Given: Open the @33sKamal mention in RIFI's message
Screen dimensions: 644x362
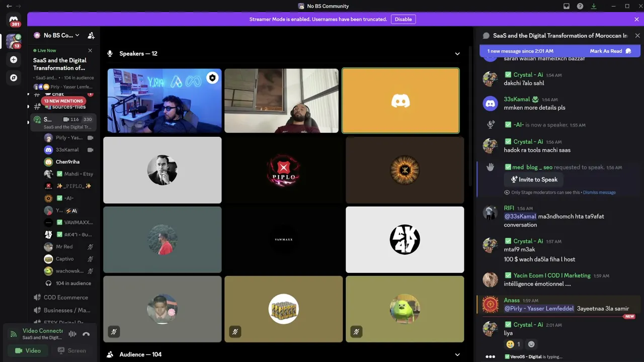Looking at the screenshot, I should (520, 216).
